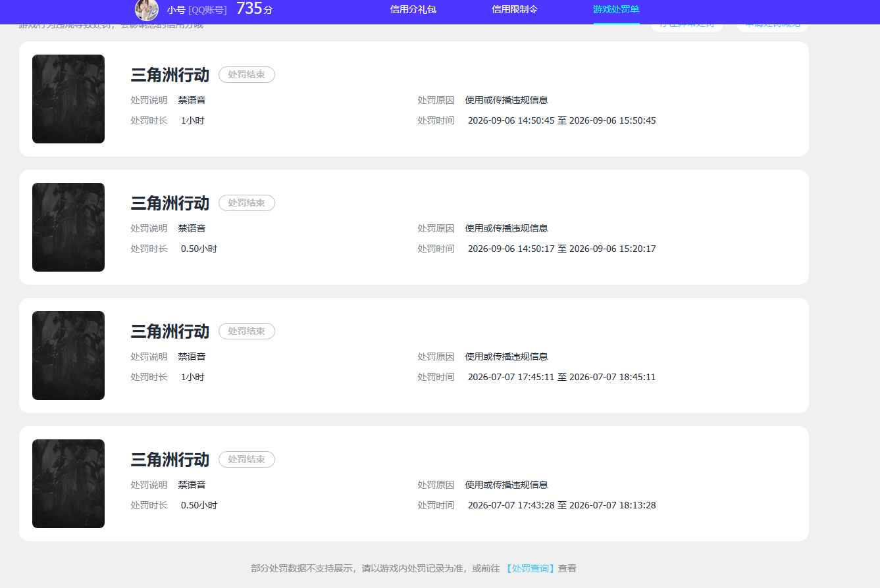Click 使用或传播违规信息 reason on the 14:50:17 card
Image resolution: width=880 pixels, height=588 pixels.
(x=507, y=229)
